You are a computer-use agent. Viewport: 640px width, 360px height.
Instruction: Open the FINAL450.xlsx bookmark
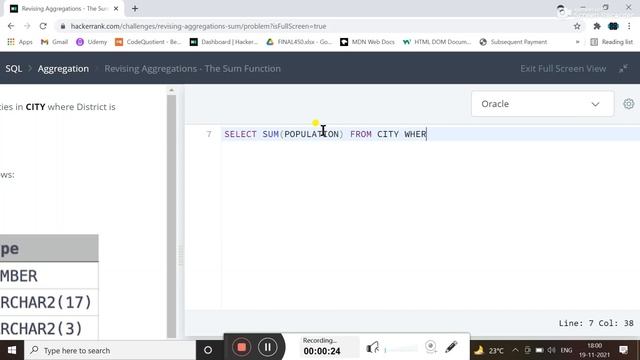[x=299, y=42]
